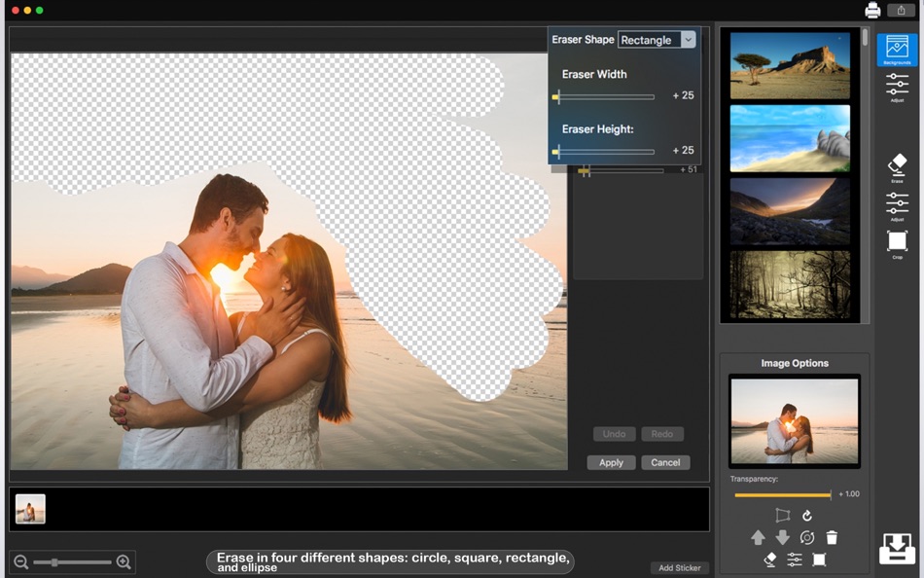
Task: Click the share icon at top right
Action: (901, 10)
